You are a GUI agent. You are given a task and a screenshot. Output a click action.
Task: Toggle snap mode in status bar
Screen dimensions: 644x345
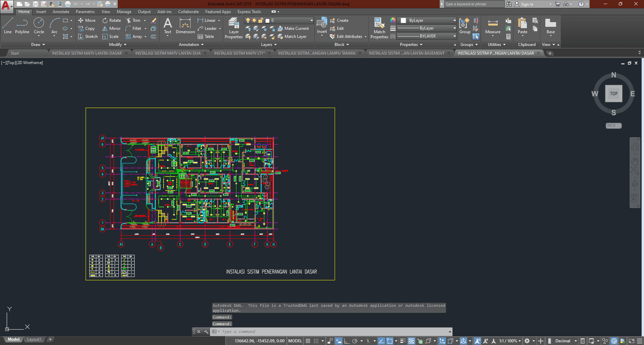[316, 341]
